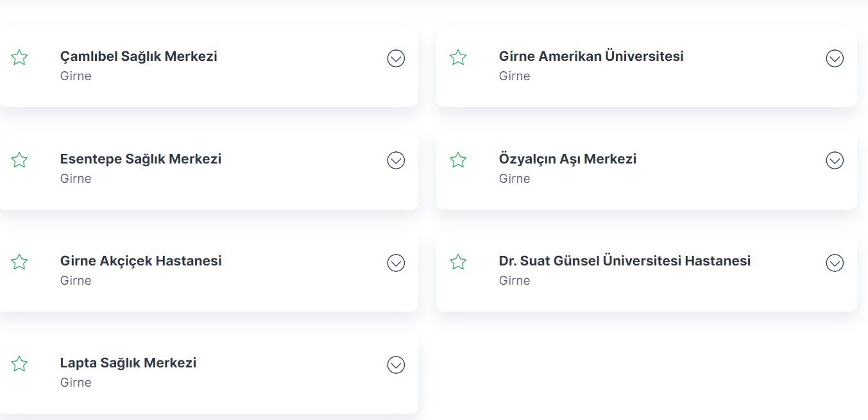Open Dr. Suat Günsel Üniversitesi Hastanesi title
This screenshot has width=868, height=420.
coord(625,261)
